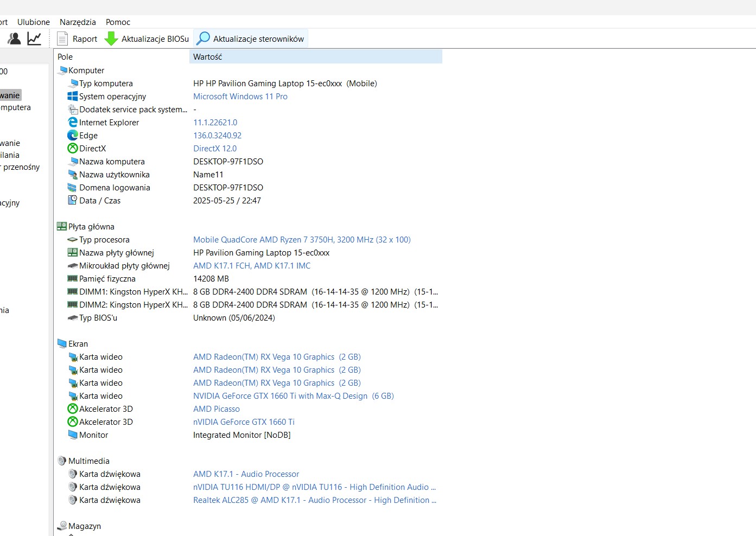756x536 pixels.
Task: Click the Mikroukład płyty głównej icon
Action: click(x=73, y=266)
